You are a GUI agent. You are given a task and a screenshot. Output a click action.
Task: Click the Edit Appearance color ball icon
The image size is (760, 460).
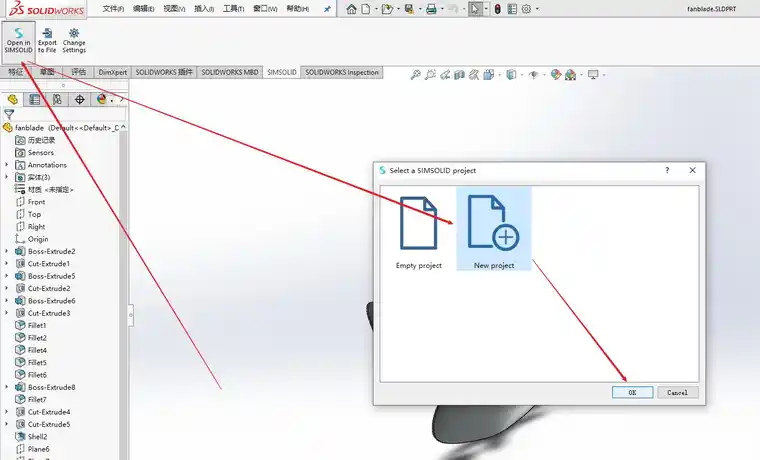(555, 75)
